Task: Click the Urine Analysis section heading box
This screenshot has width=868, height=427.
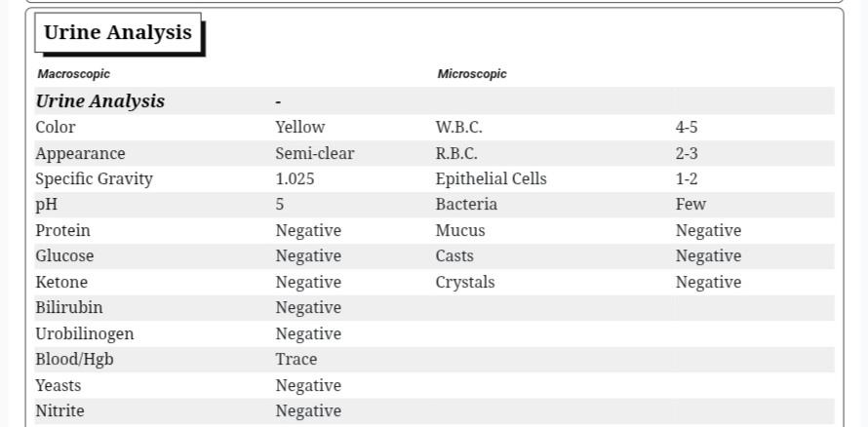Action: [x=118, y=32]
